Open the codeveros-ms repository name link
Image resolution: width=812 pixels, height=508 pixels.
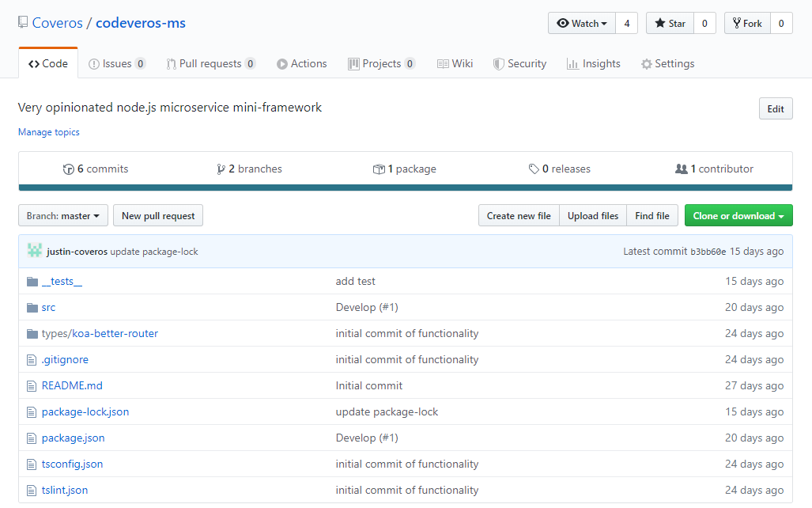[140, 23]
